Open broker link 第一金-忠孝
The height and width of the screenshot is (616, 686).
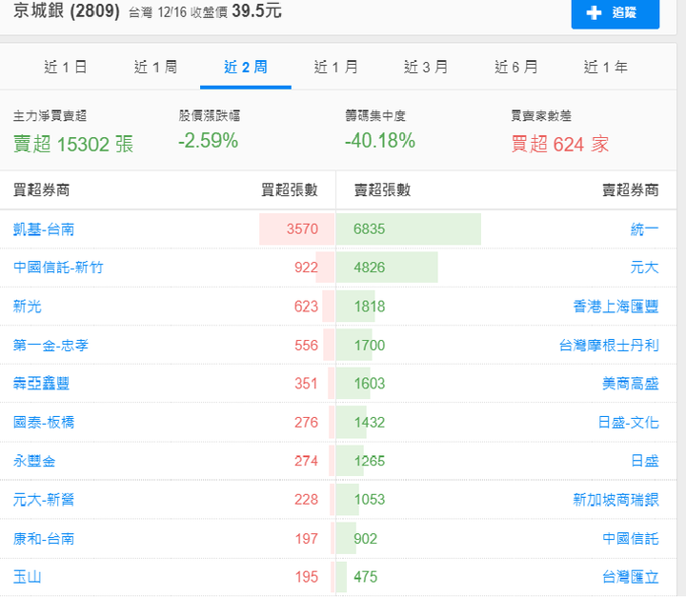click(x=50, y=345)
